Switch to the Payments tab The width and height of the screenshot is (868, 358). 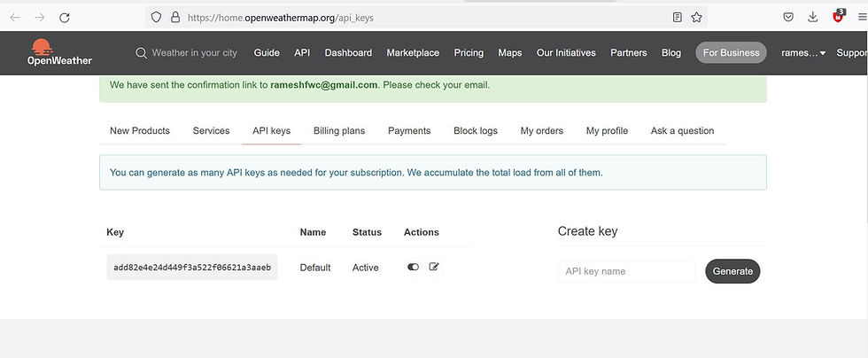pyautogui.click(x=409, y=131)
